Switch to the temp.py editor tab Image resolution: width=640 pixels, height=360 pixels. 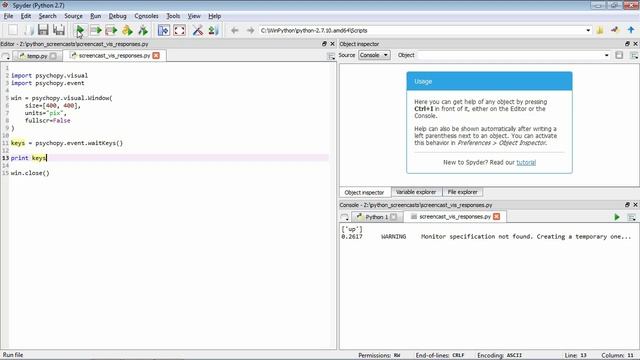point(37,56)
